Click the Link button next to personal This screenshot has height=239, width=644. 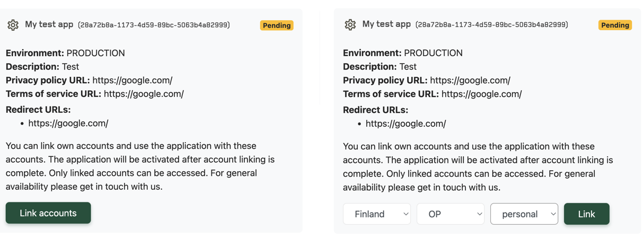point(587,214)
